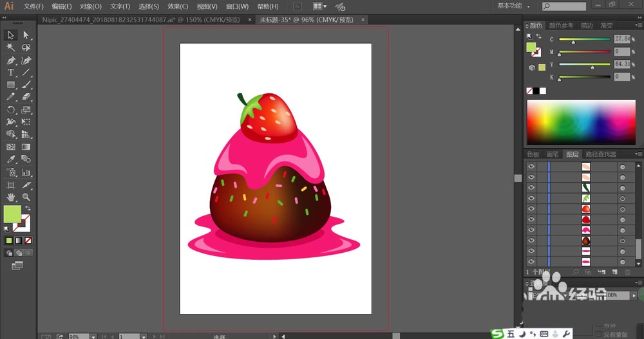
Task: Switch to the 路径查找器 panel tab
Action: [601, 154]
